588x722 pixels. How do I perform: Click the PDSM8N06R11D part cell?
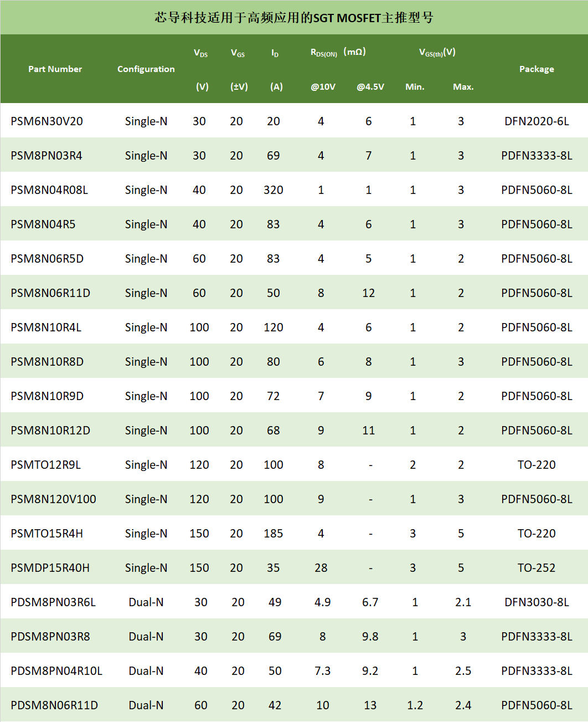point(54,705)
